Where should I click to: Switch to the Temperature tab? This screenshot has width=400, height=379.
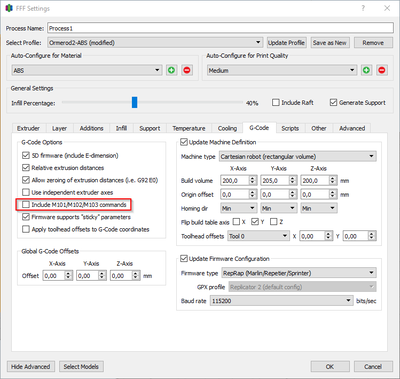click(x=189, y=128)
